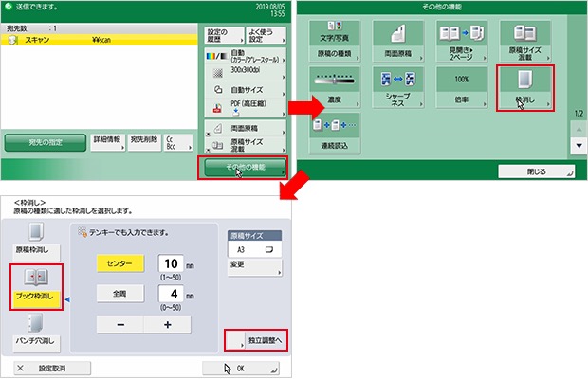Select the ブック枠消し book frame erase mode
Image resolution: width=588 pixels, height=379 pixels.
pos(34,286)
